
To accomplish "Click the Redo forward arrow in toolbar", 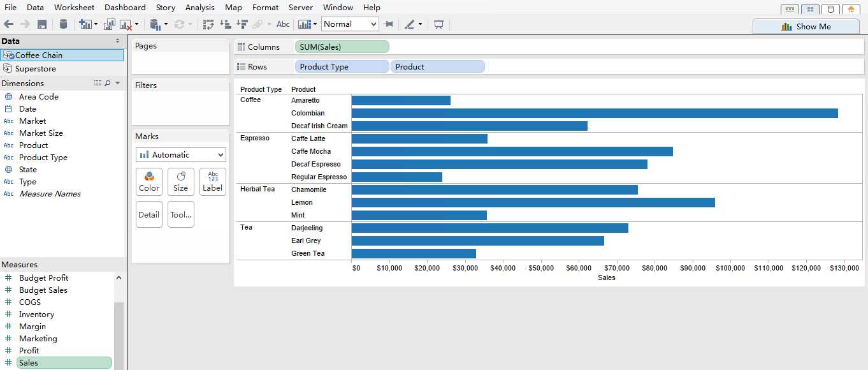I will click(25, 24).
